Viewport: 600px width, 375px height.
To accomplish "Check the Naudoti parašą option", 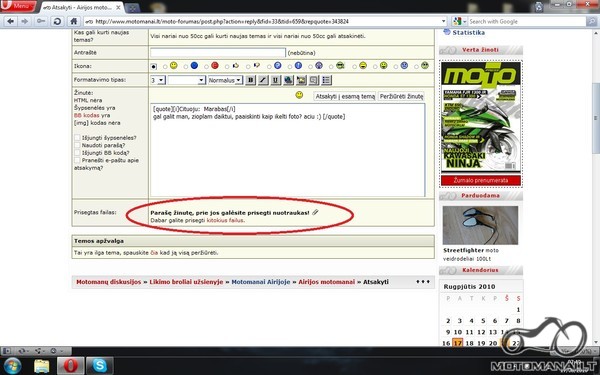I will point(77,145).
